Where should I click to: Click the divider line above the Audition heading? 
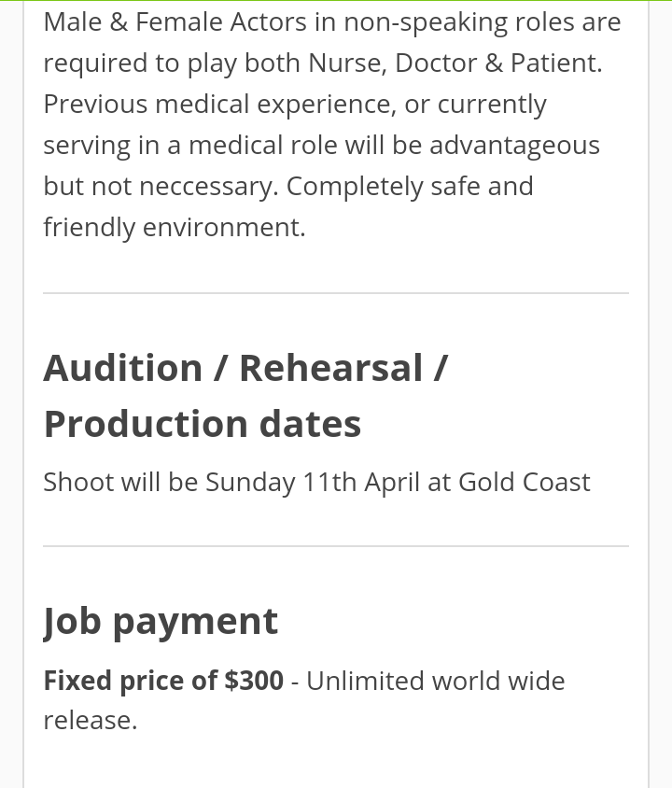tap(336, 293)
